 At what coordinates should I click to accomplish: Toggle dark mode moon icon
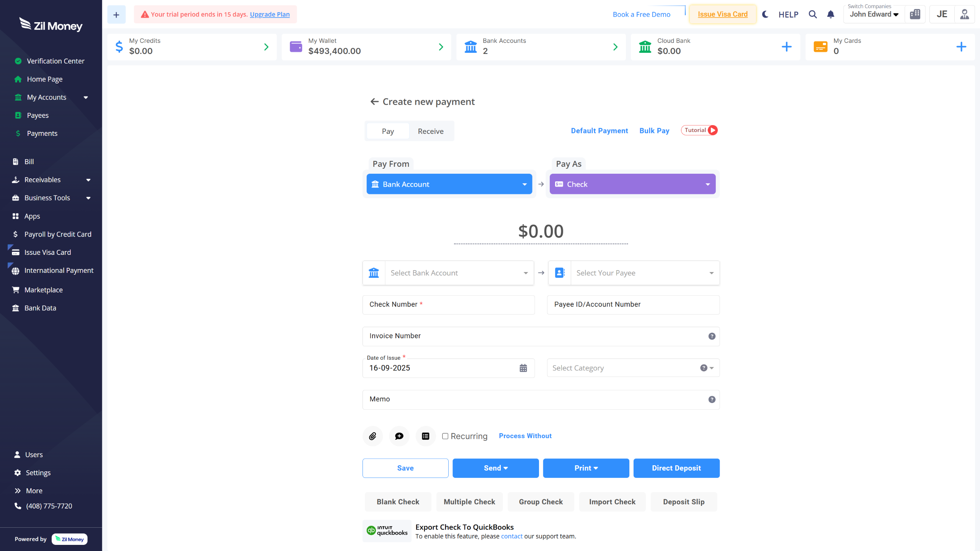[765, 15]
